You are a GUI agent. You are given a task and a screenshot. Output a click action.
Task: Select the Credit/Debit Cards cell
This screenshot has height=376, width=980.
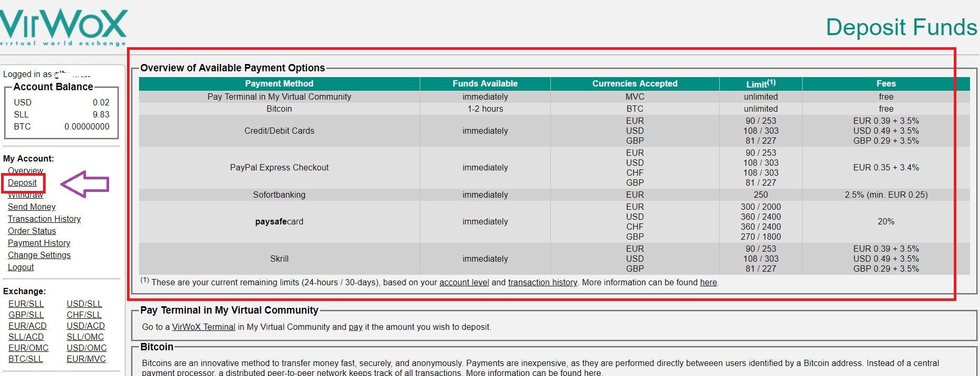pos(279,131)
